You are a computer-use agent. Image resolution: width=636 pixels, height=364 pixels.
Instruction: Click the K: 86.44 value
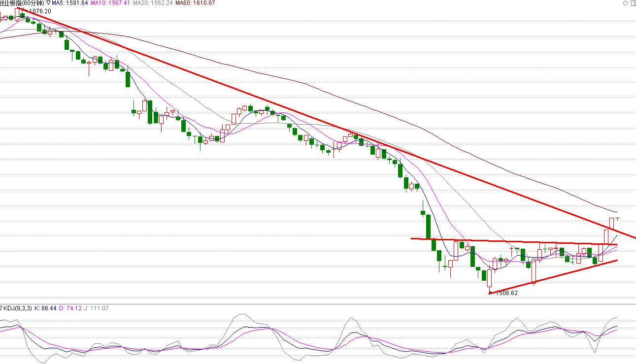click(x=46, y=308)
